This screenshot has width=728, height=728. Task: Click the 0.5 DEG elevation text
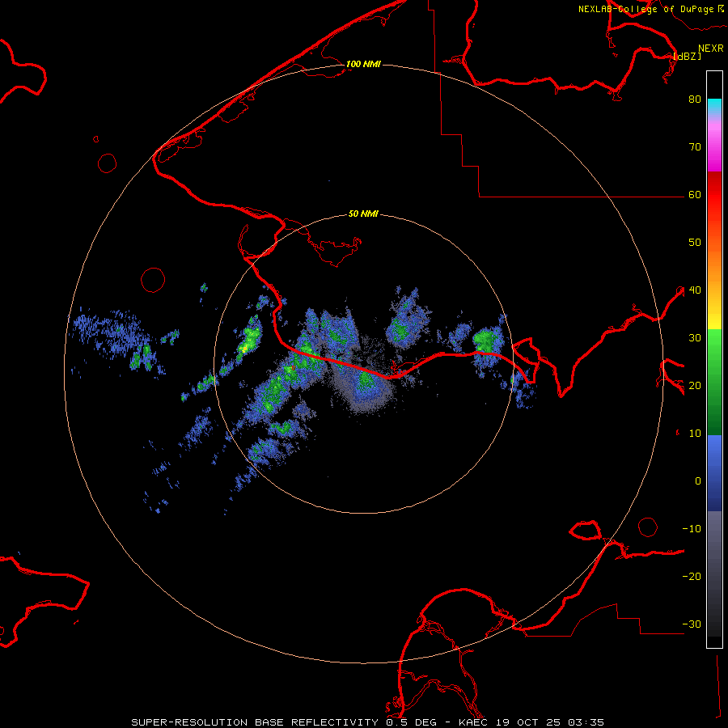(x=413, y=722)
